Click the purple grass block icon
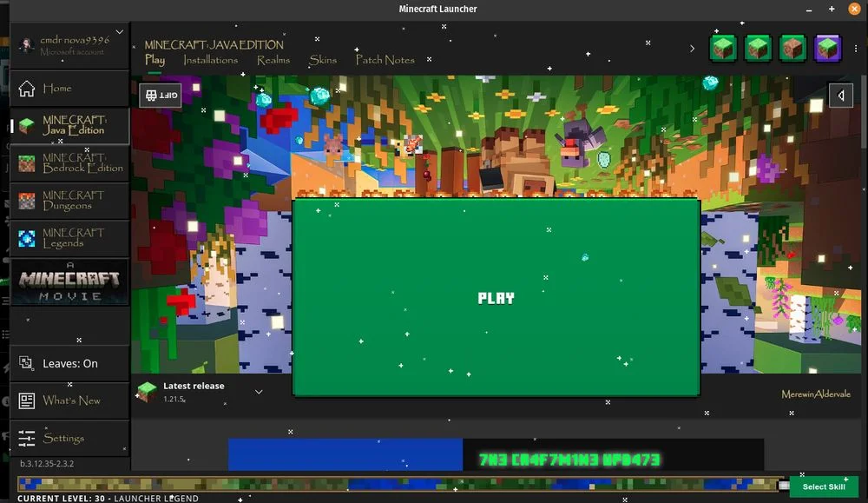This screenshot has height=503, width=868. tap(827, 48)
